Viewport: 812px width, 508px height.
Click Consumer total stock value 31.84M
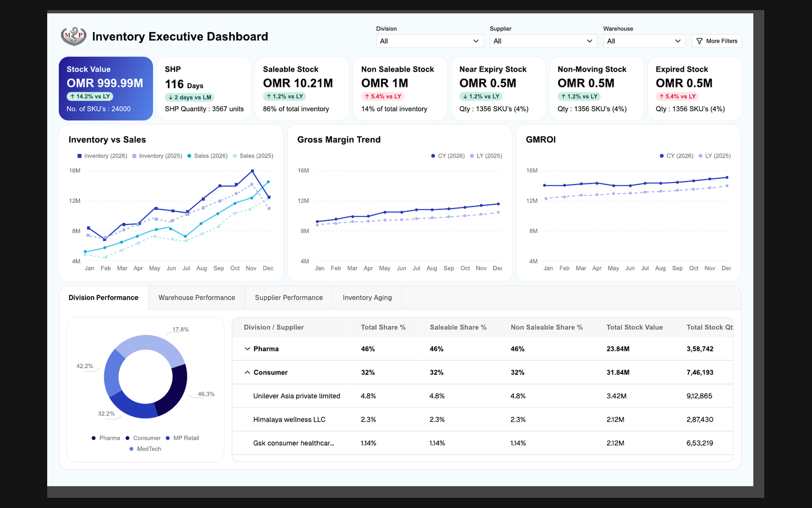pyautogui.click(x=618, y=372)
